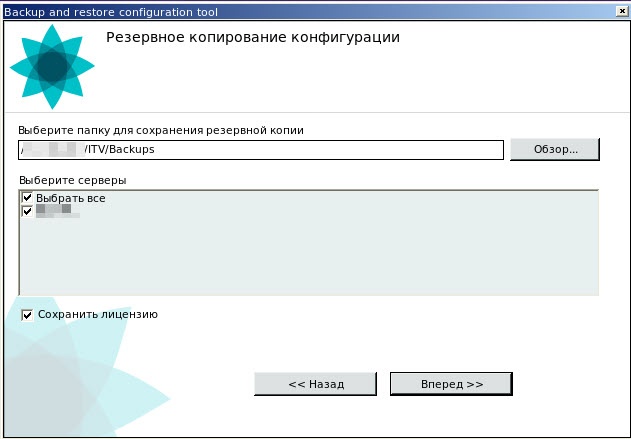Click the '/ITV/Backups' text in path field
The height and width of the screenshot is (439, 631).
pyautogui.click(x=119, y=150)
